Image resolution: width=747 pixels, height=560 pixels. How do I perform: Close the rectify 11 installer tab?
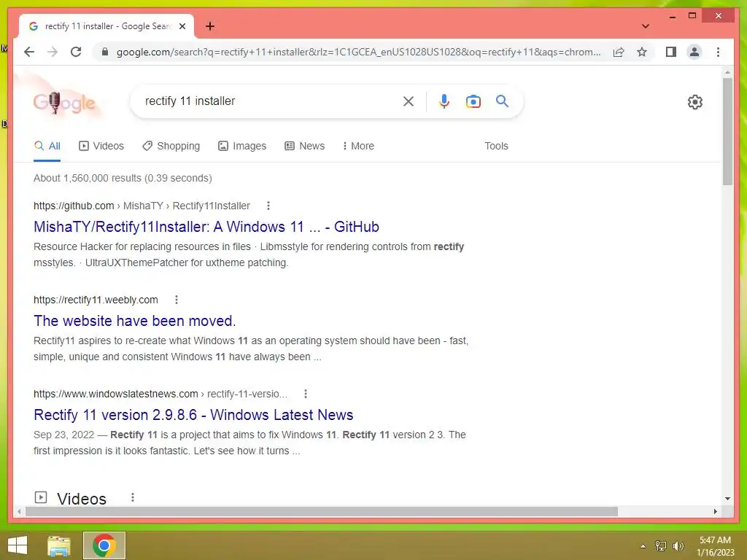(182, 26)
